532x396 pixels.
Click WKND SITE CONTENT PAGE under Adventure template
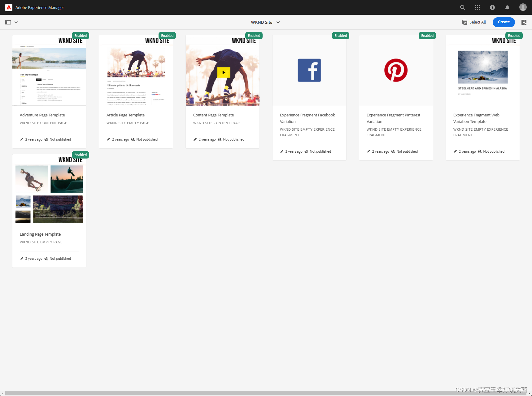click(43, 123)
